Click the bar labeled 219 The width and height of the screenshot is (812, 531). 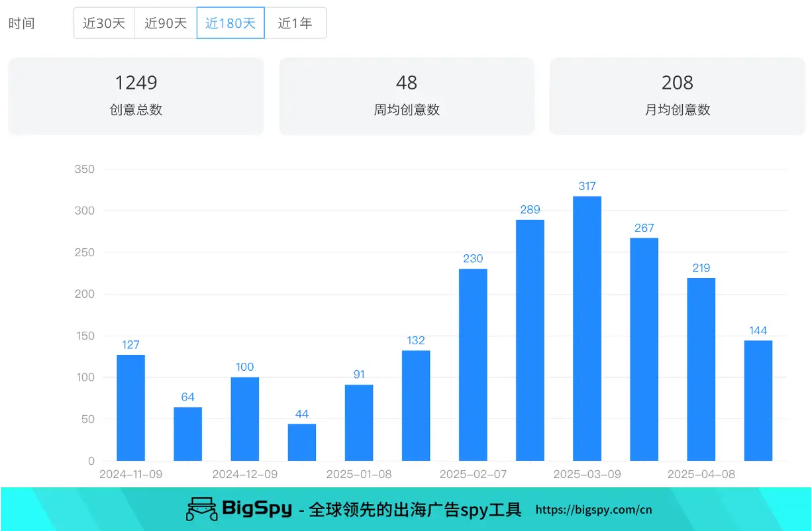point(701,369)
